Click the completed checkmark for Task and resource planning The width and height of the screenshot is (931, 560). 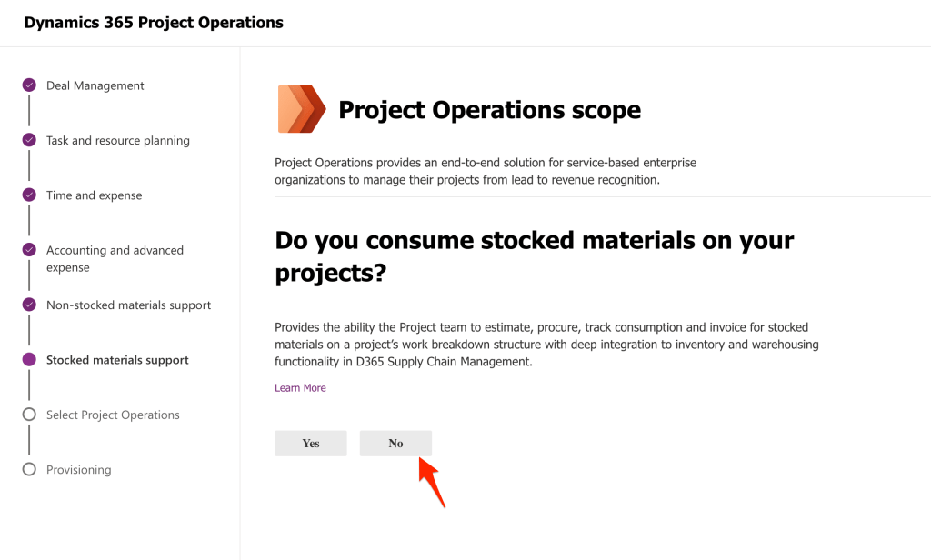coord(28,140)
